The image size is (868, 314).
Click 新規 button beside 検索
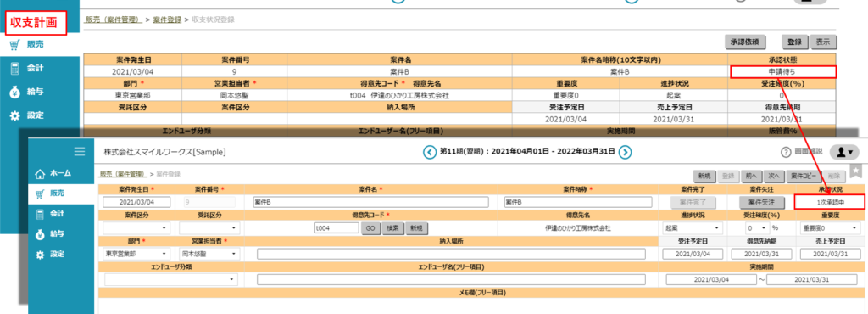417,227
